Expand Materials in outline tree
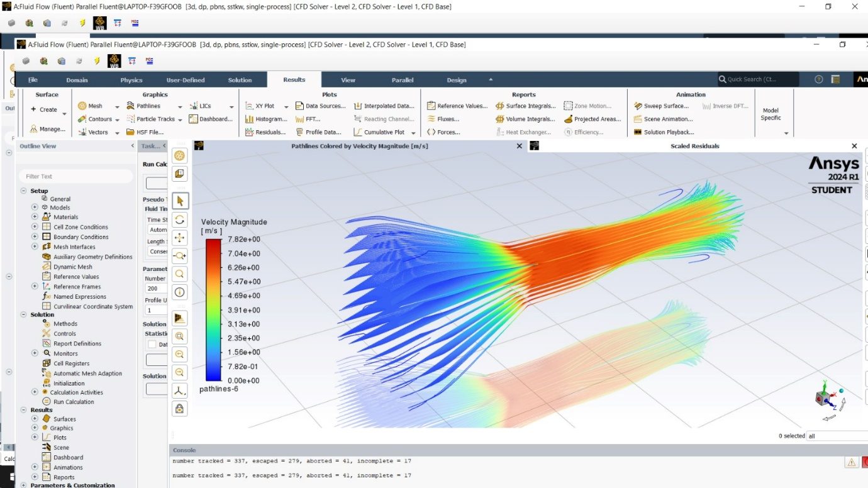Screen dimensions: 868x488 [35, 217]
